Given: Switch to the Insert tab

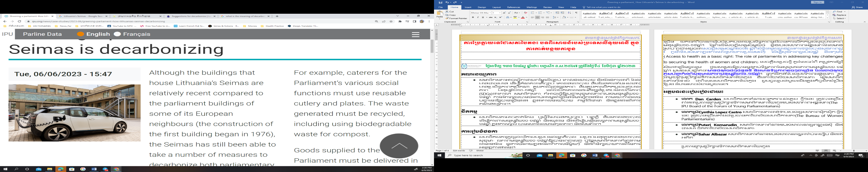Looking at the screenshot, I should [468, 7].
